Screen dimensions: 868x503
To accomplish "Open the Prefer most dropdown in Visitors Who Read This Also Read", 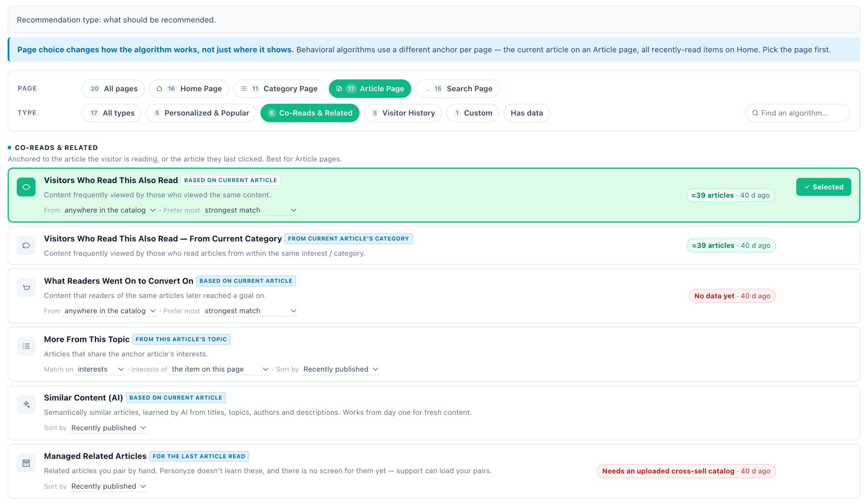I will [x=250, y=210].
